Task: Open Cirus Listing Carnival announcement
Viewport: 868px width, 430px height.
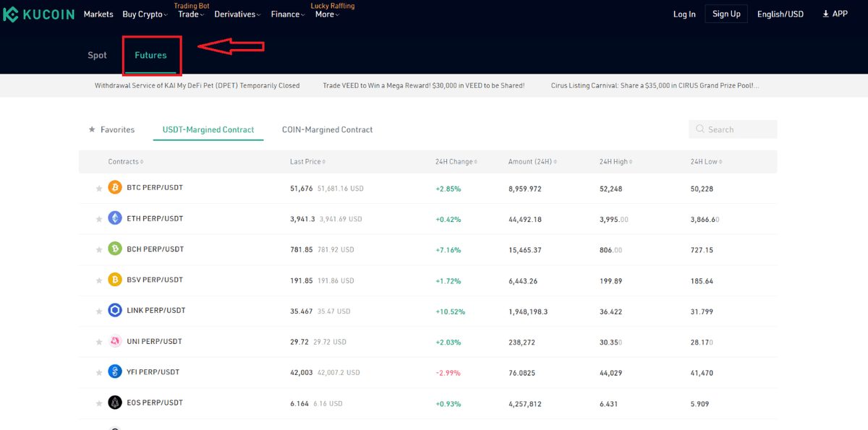Action: pos(655,85)
